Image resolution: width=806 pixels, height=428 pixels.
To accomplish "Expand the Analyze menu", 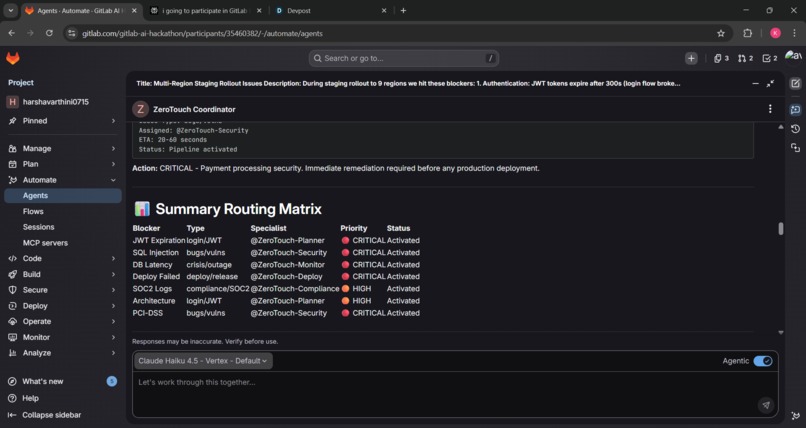I will tap(62, 353).
